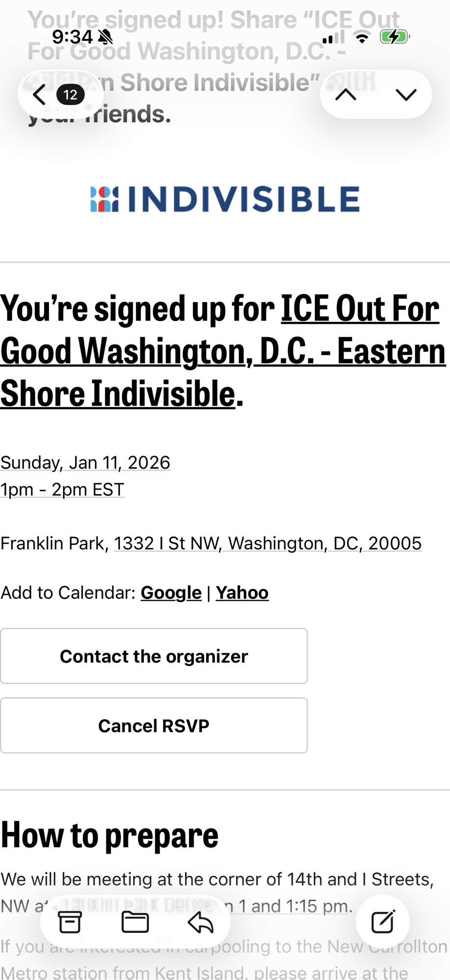The height and width of the screenshot is (980, 450).
Task: Add event to Google calendar
Action: (171, 593)
